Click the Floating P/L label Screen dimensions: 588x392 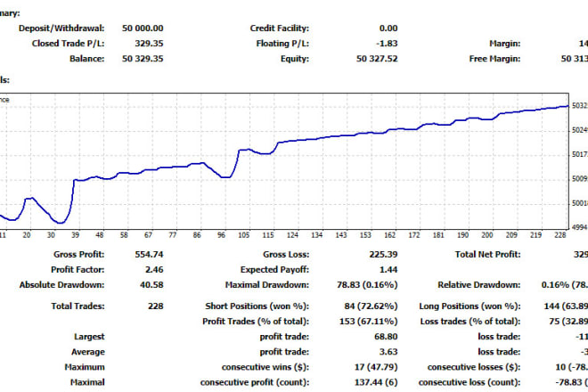click(x=282, y=44)
